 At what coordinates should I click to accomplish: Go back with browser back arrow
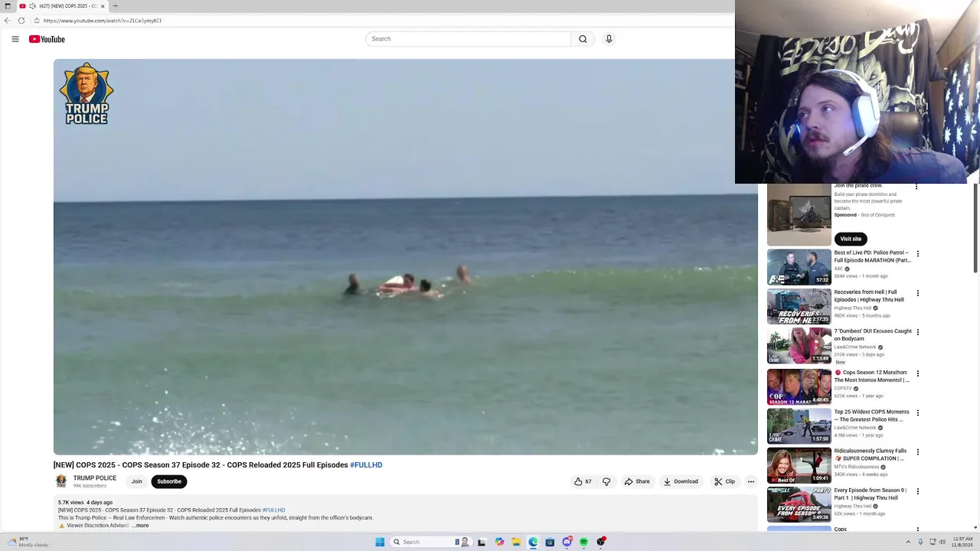pyautogui.click(x=8, y=21)
